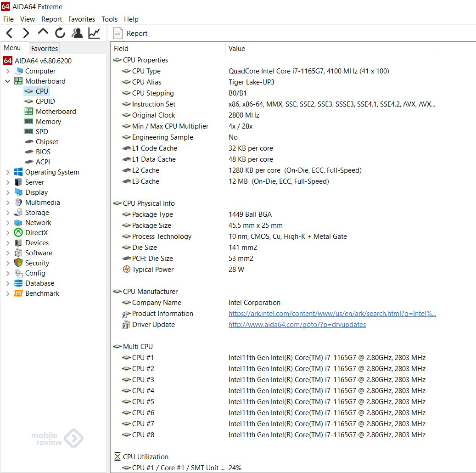
Task: Select the Benchmark icon
Action: [18, 293]
